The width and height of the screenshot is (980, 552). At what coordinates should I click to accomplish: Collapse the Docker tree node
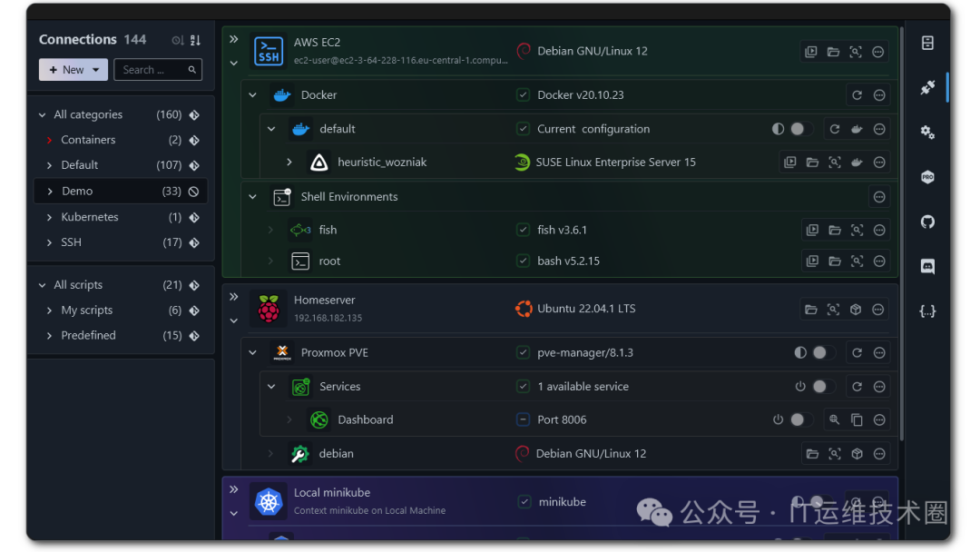click(x=252, y=95)
